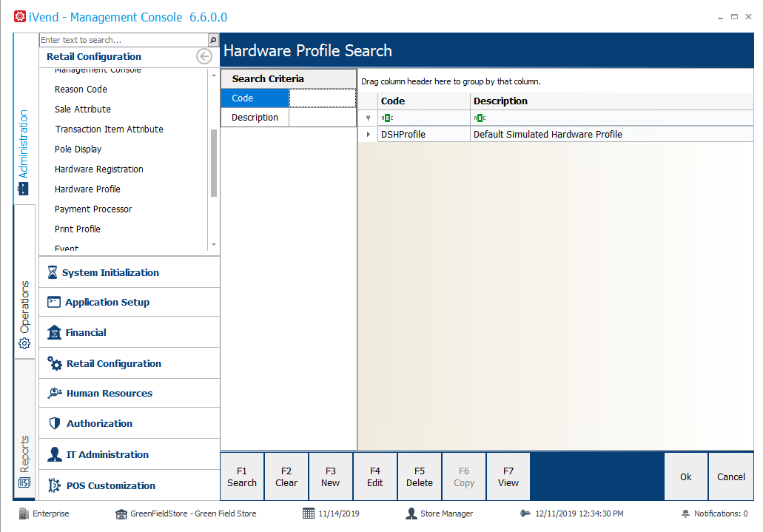Click the Enterprise building icon in status bar
The width and height of the screenshot is (763, 532).
pos(24,514)
